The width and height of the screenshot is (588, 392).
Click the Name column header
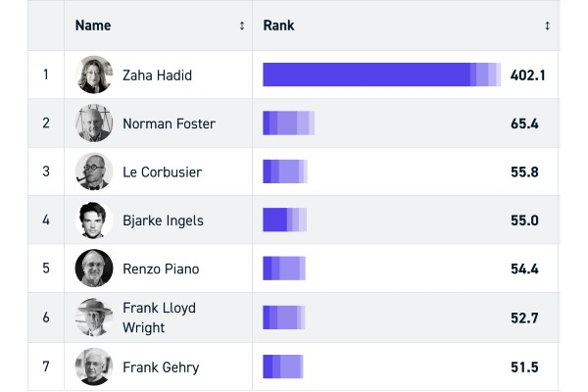click(93, 25)
